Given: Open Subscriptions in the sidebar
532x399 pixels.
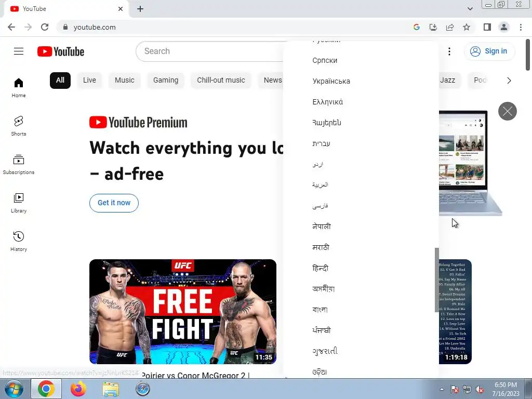Looking at the screenshot, I should click(x=19, y=165).
